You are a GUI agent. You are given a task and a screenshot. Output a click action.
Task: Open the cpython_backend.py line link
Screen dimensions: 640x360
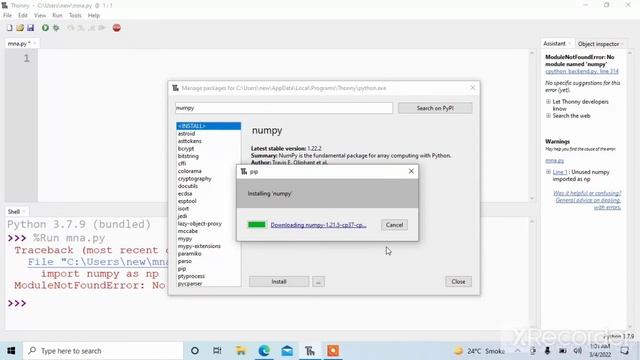pos(582,71)
